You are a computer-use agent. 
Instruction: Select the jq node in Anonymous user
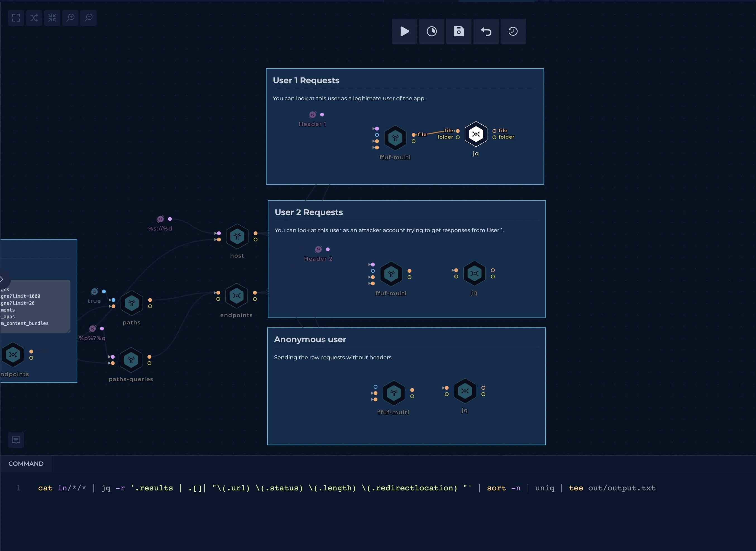tap(465, 391)
